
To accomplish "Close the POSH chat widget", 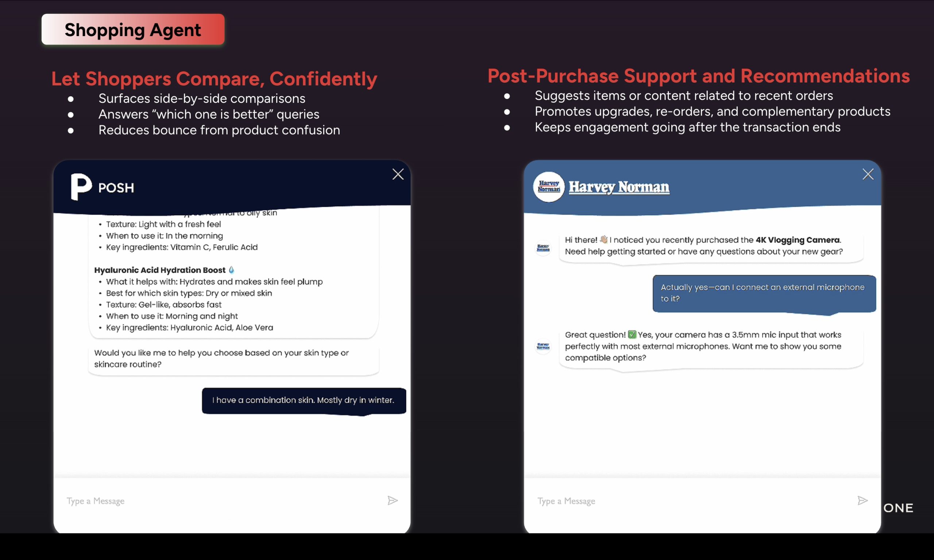I will pos(398,174).
